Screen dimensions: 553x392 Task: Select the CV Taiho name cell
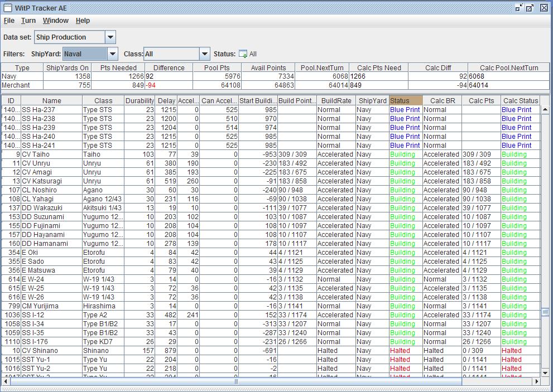pyautogui.click(x=51, y=154)
